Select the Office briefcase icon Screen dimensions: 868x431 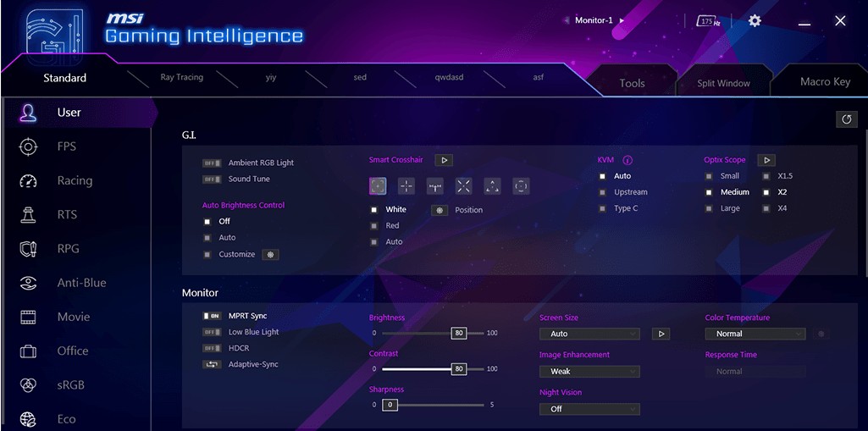[x=28, y=351]
